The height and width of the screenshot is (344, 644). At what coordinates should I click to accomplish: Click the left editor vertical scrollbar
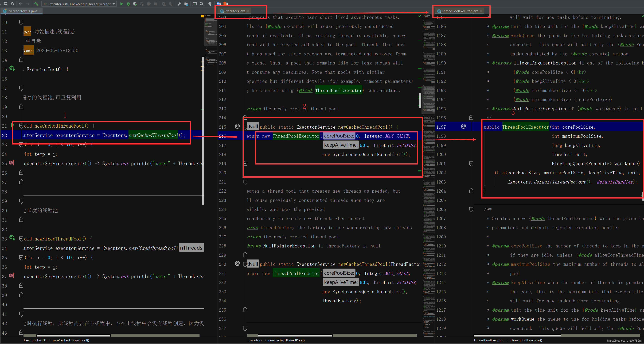[x=203, y=131]
